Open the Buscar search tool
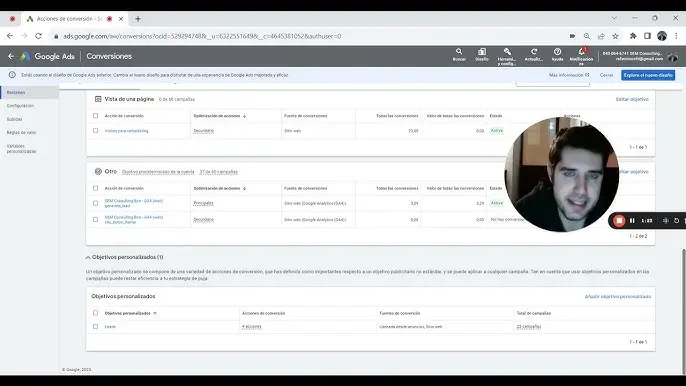The height and width of the screenshot is (386, 686). pyautogui.click(x=459, y=55)
